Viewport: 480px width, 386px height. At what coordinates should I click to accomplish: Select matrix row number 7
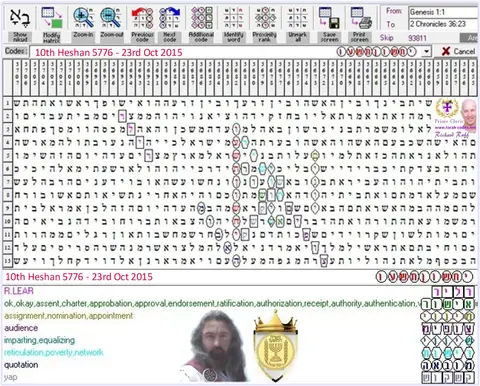(8, 182)
